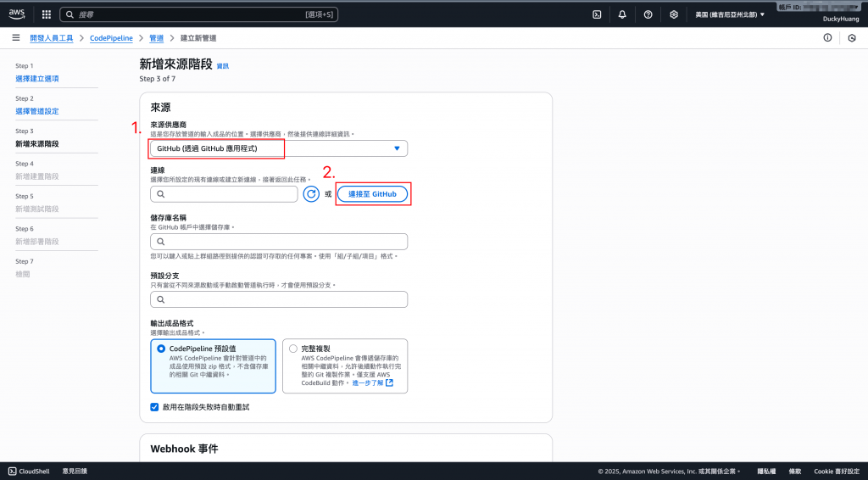This screenshot has width=868, height=480.
Task: Click the Step 5 新增測試階段 label
Action: (x=37, y=209)
